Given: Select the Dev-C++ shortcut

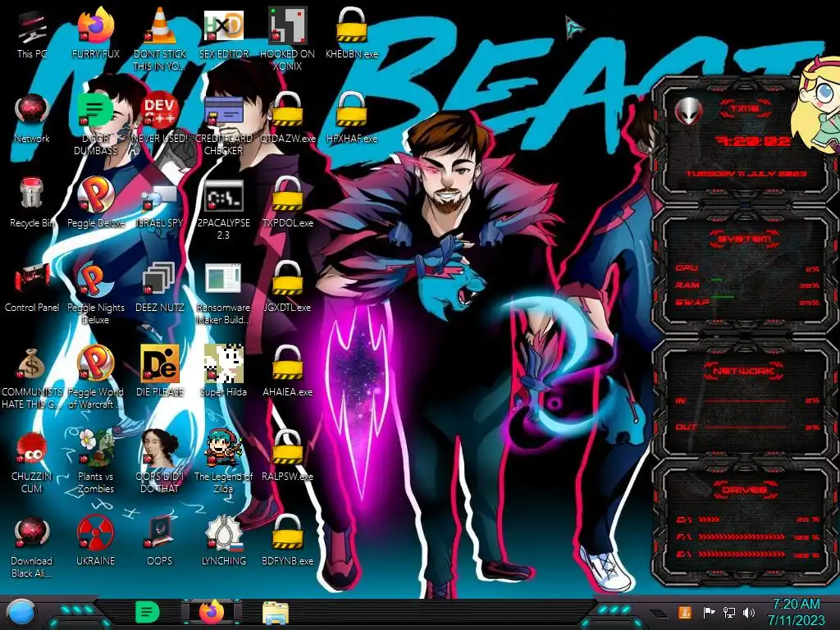Looking at the screenshot, I should tap(160, 118).
